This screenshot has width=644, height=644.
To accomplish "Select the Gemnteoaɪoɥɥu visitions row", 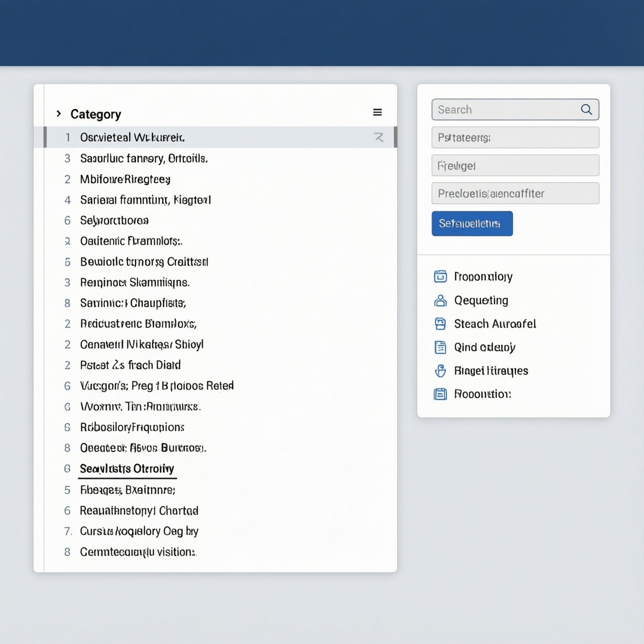I will point(220,552).
